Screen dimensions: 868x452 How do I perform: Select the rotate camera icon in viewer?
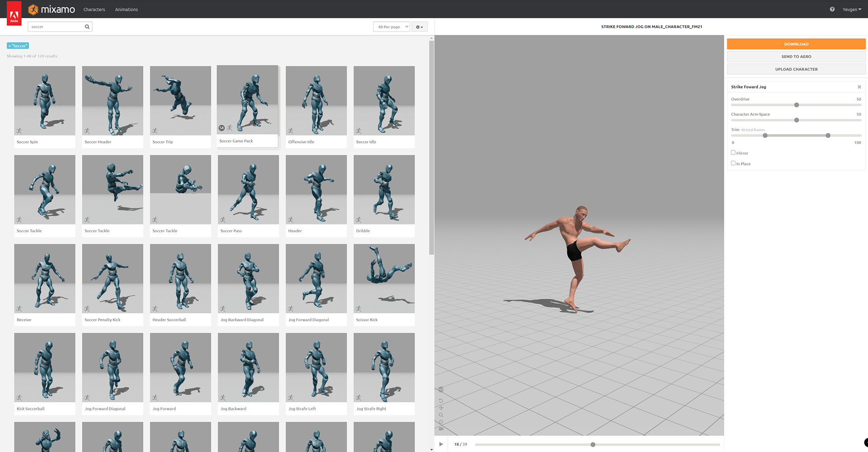pos(441,401)
